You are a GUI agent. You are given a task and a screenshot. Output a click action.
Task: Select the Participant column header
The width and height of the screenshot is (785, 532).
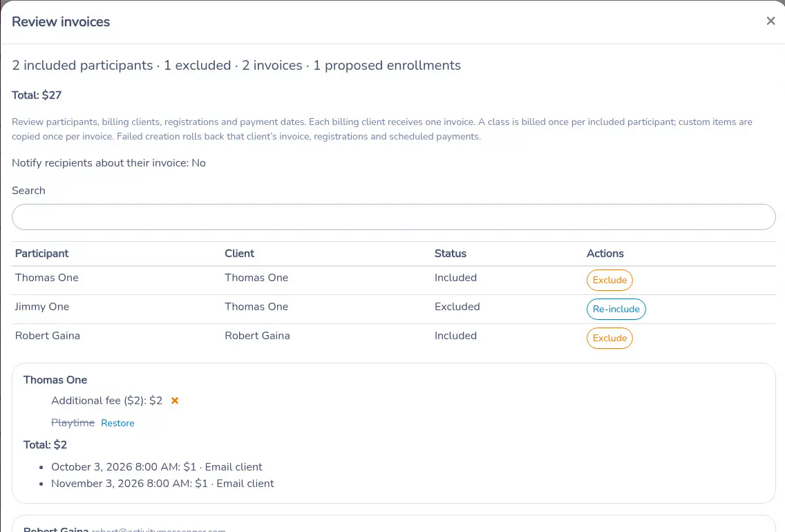point(41,254)
